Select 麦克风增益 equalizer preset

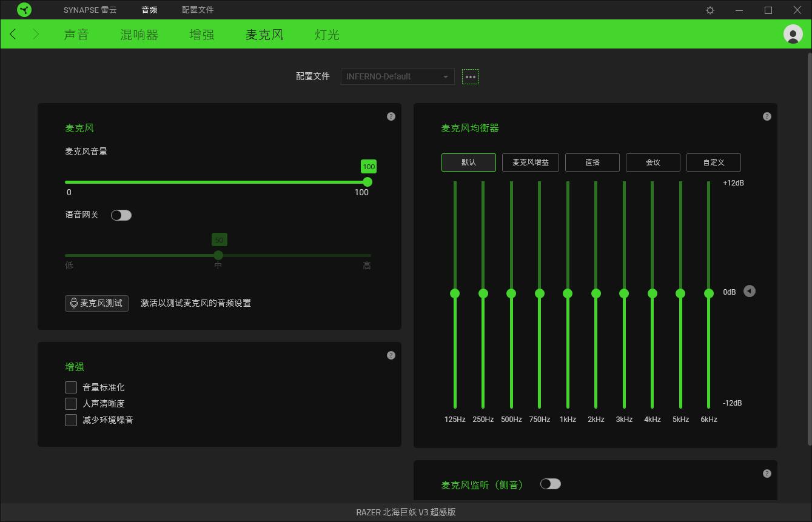[x=531, y=162]
